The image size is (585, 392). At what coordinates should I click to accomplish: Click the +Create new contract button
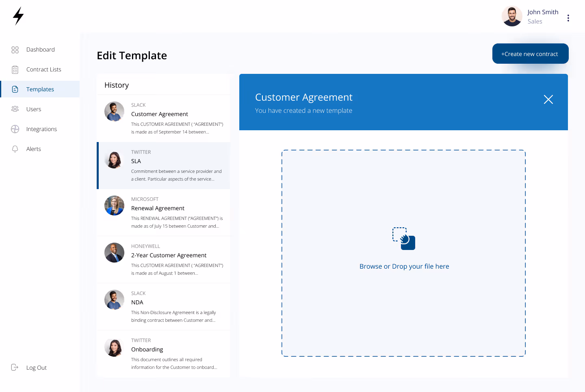530,53
